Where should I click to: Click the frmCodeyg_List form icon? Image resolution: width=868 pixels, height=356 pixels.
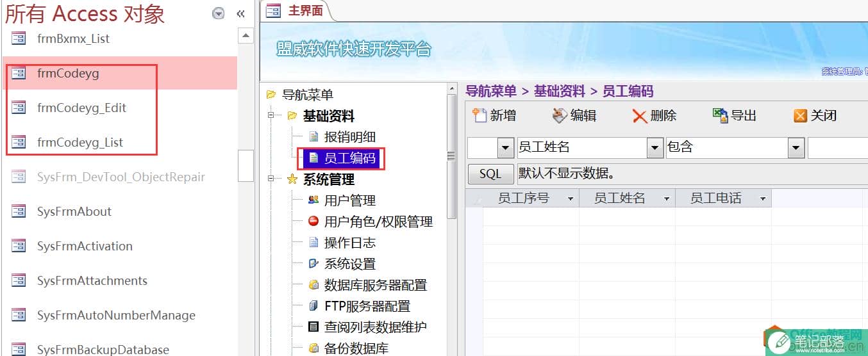pos(19,142)
